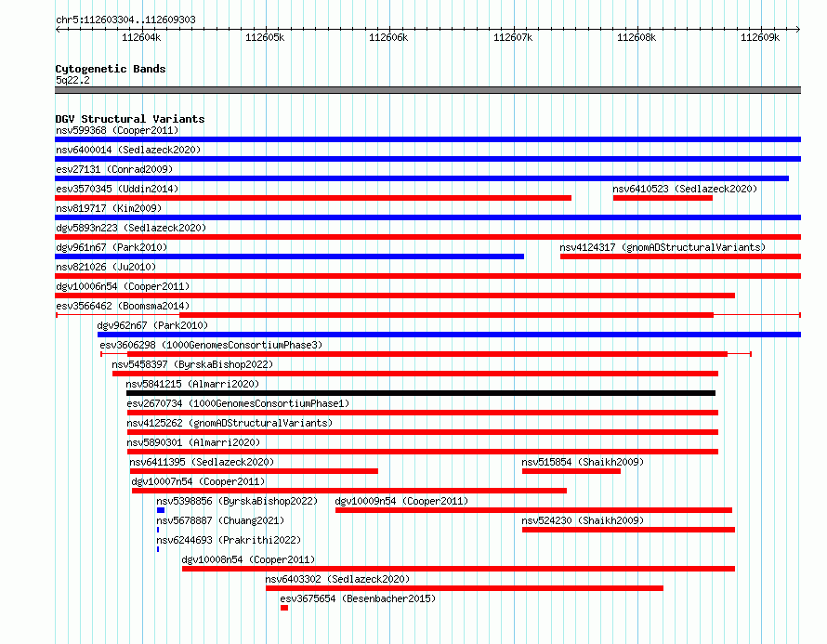
Task: Click dgv10006n54 (Cooper2011) label
Action: click(123, 286)
